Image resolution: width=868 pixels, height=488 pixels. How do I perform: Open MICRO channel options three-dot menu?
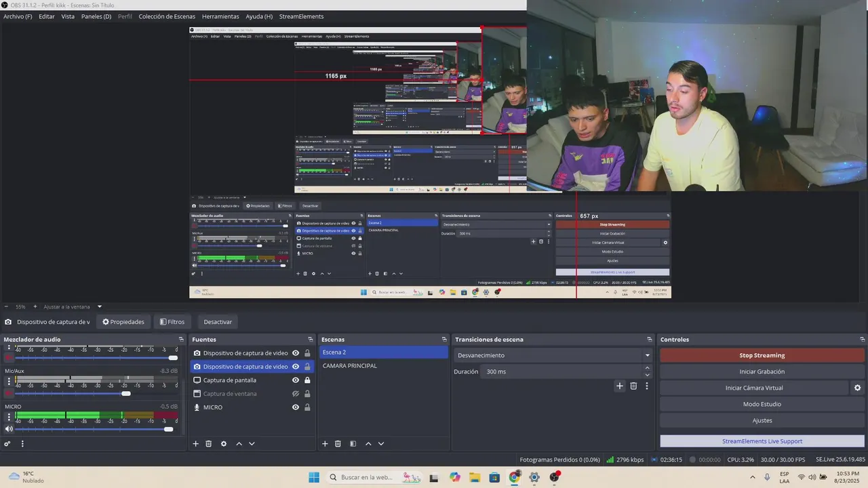[x=9, y=418]
